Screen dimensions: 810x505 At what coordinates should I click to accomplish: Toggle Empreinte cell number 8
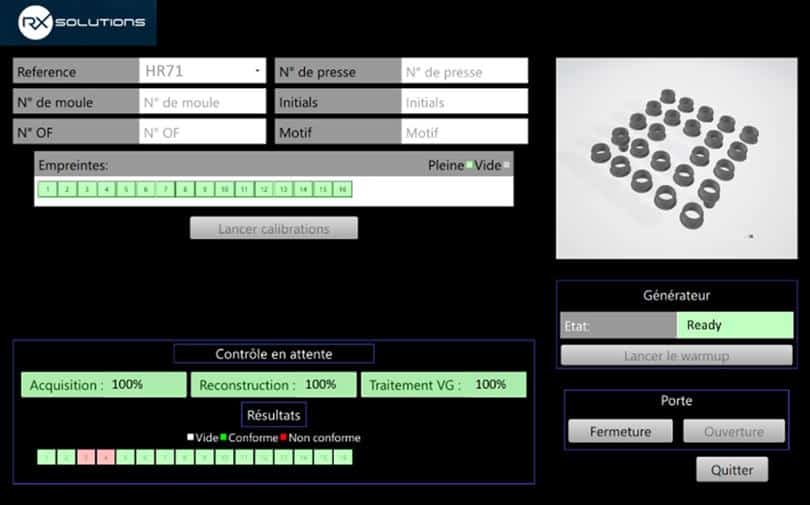click(x=185, y=189)
